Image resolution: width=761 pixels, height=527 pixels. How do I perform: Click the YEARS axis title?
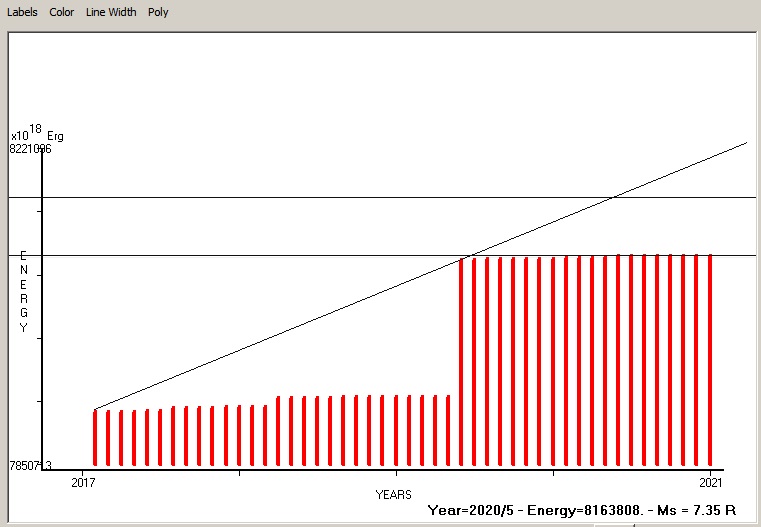point(393,494)
